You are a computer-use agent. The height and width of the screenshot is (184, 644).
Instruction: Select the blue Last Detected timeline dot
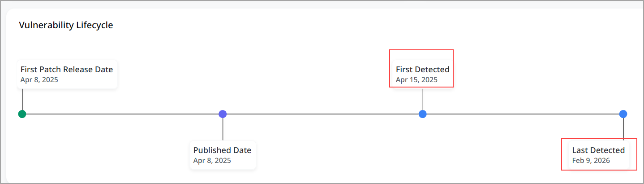623,114
